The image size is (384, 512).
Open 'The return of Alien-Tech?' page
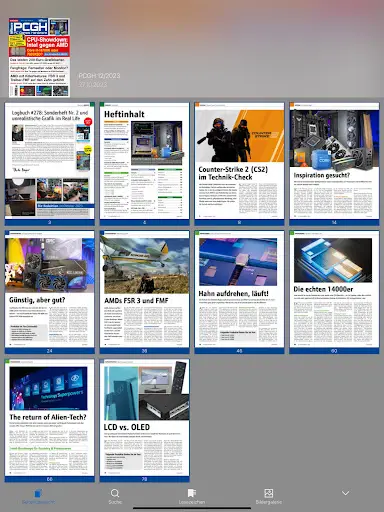pyautogui.click(x=50, y=420)
